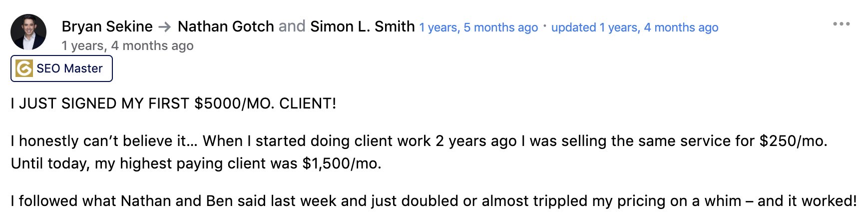The image size is (868, 216).
Task: Click the blue "1 years, 5 months ago" timestamp
Action: [x=478, y=27]
